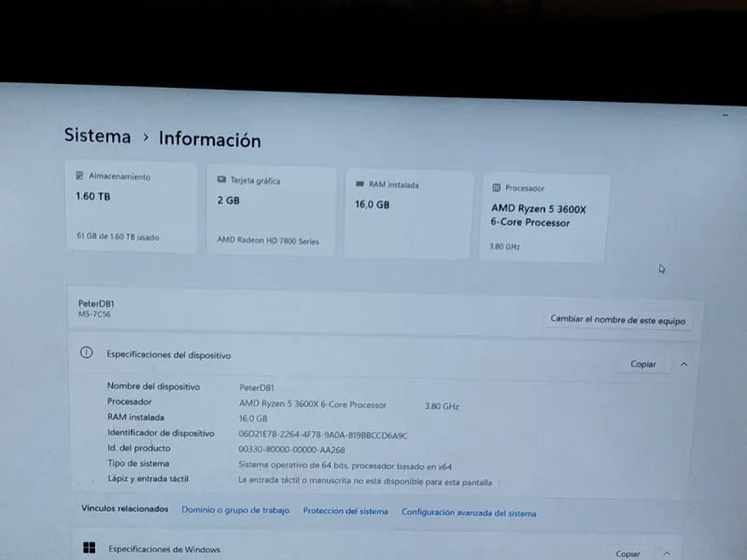The image size is (747, 560).
Task: Collapse the Especificaciones de Windows section chevron
Action: (x=667, y=553)
